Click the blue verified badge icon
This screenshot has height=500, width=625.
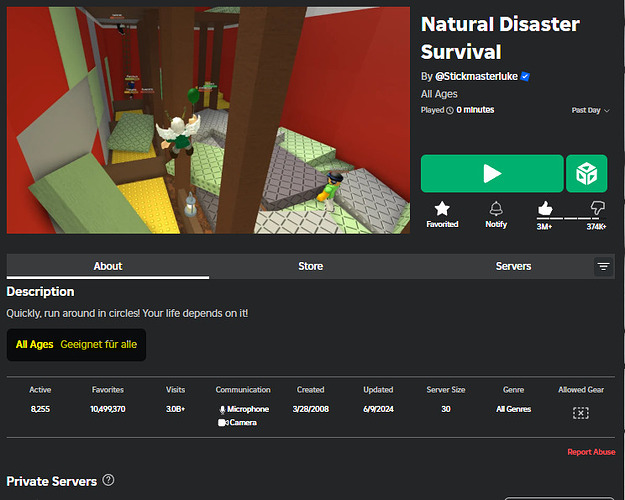point(525,76)
